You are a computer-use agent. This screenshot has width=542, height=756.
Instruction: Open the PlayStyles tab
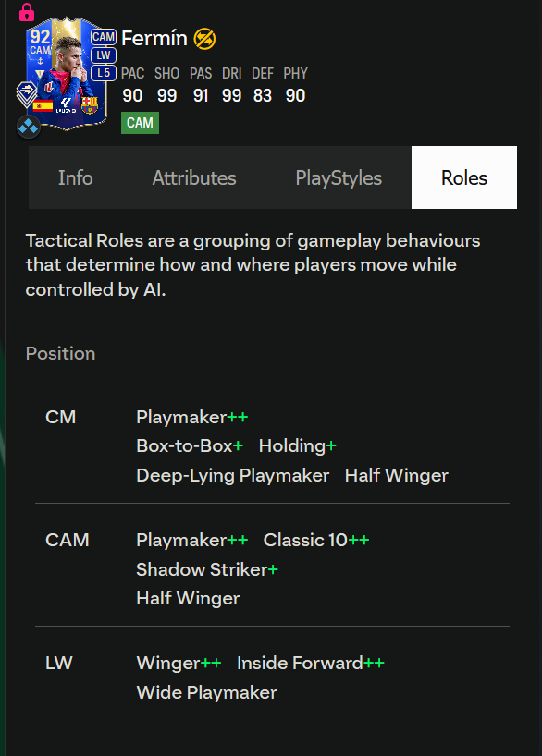(x=339, y=177)
